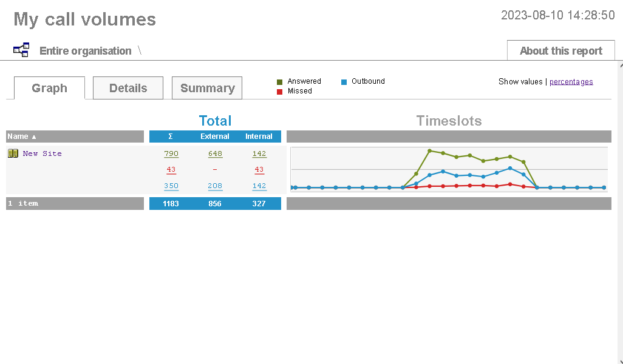This screenshot has height=364, width=623.
Task: Click the External column header
Action: coord(215,136)
